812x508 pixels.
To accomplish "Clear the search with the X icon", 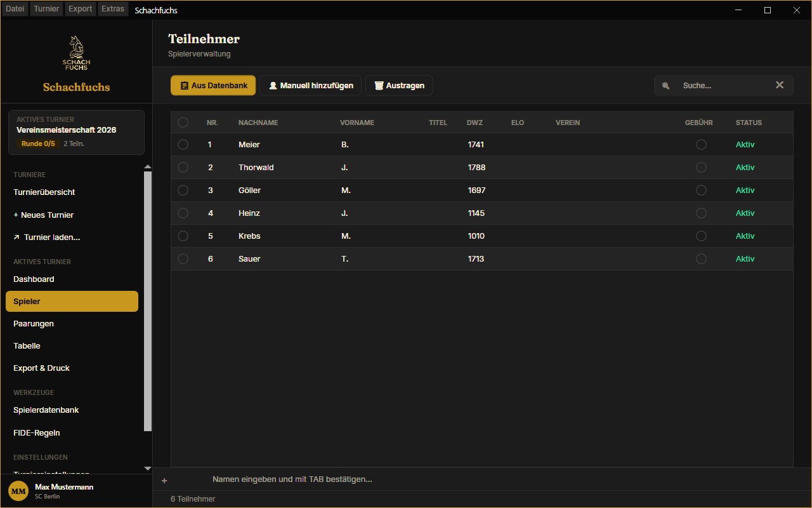I will pyautogui.click(x=780, y=85).
